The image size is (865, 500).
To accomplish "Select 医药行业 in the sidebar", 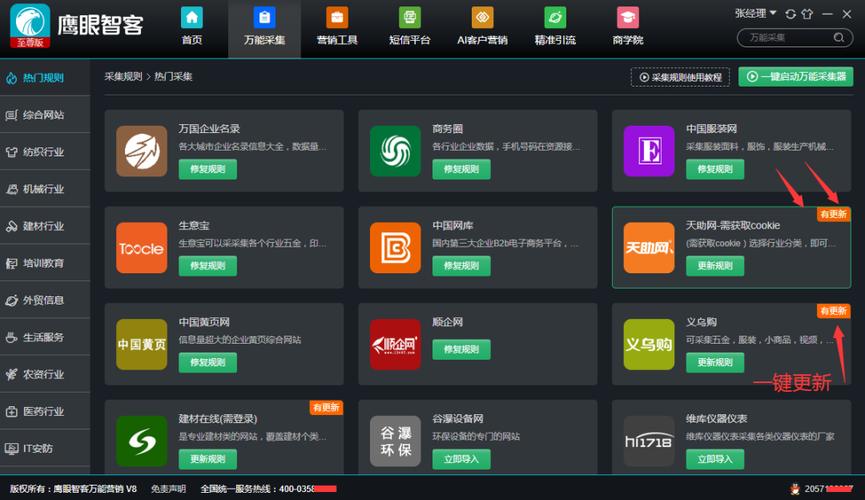I will tap(45, 411).
